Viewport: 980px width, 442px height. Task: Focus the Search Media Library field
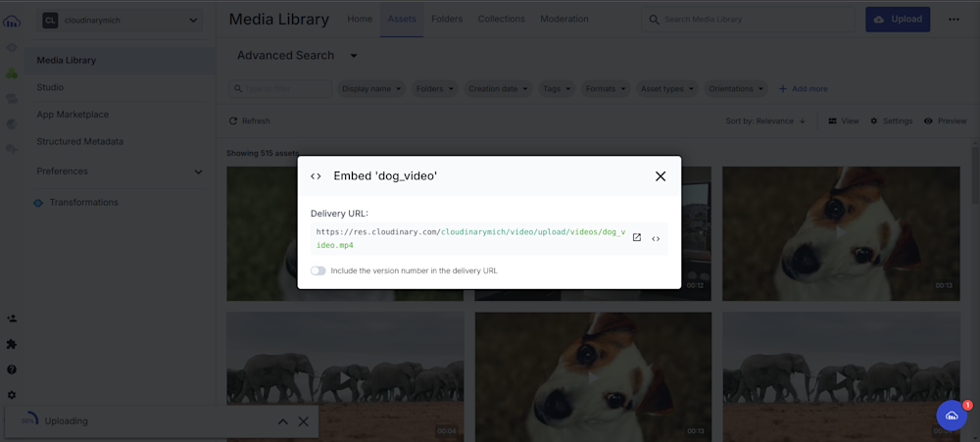pyautogui.click(x=748, y=20)
